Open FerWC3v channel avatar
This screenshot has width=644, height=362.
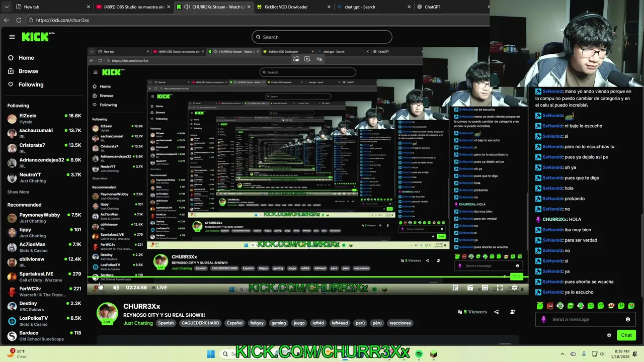(12, 291)
